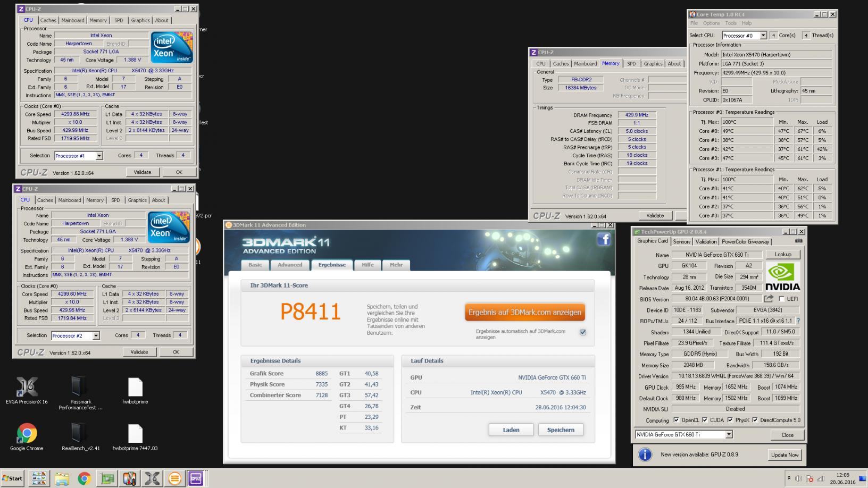This screenshot has width=868, height=488.
Task: Click the GPU-Z screenshot camera icon
Action: 798,241
